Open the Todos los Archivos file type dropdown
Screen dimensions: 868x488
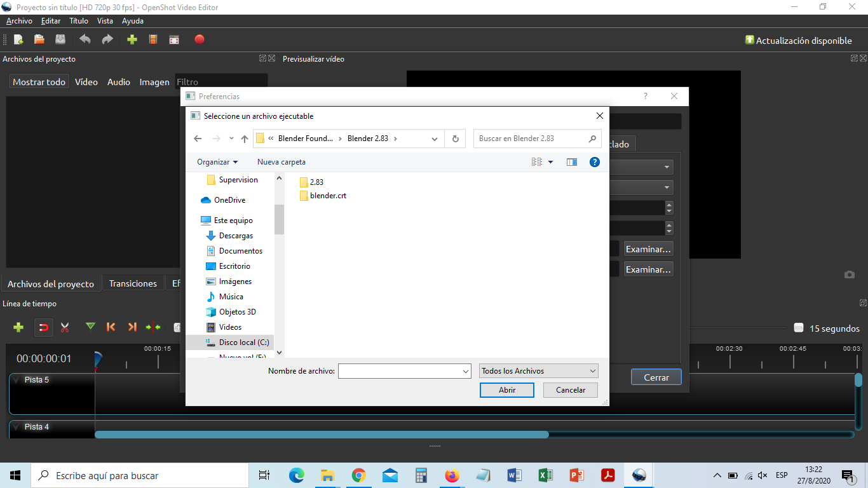(538, 370)
